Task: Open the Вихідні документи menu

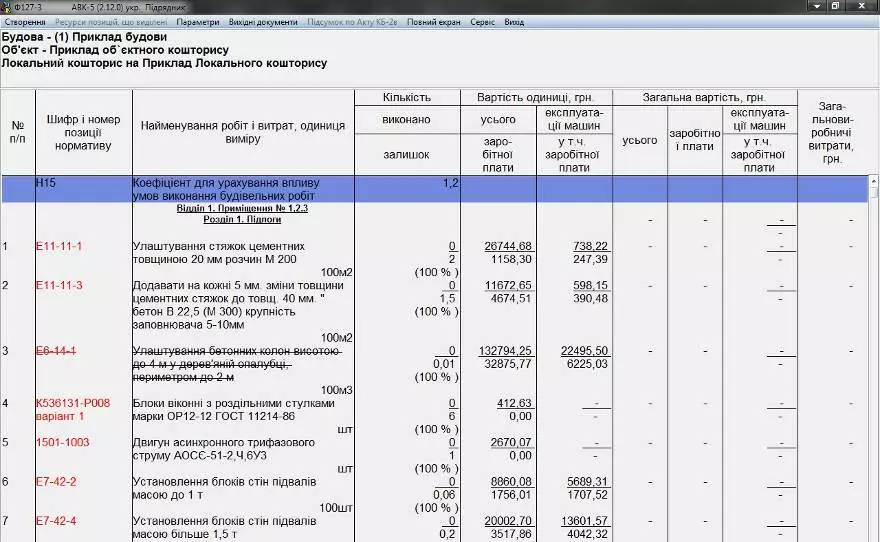Action: click(264, 21)
